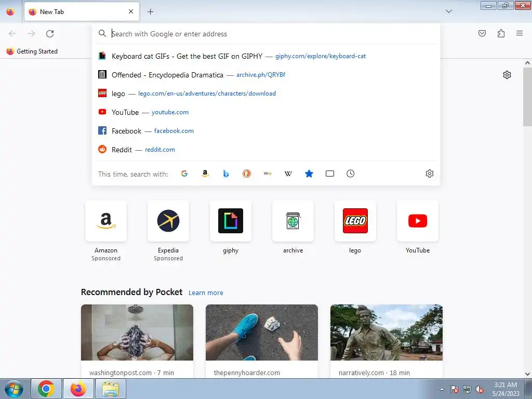
Task: Select the New Tab tab
Action: 82,12
